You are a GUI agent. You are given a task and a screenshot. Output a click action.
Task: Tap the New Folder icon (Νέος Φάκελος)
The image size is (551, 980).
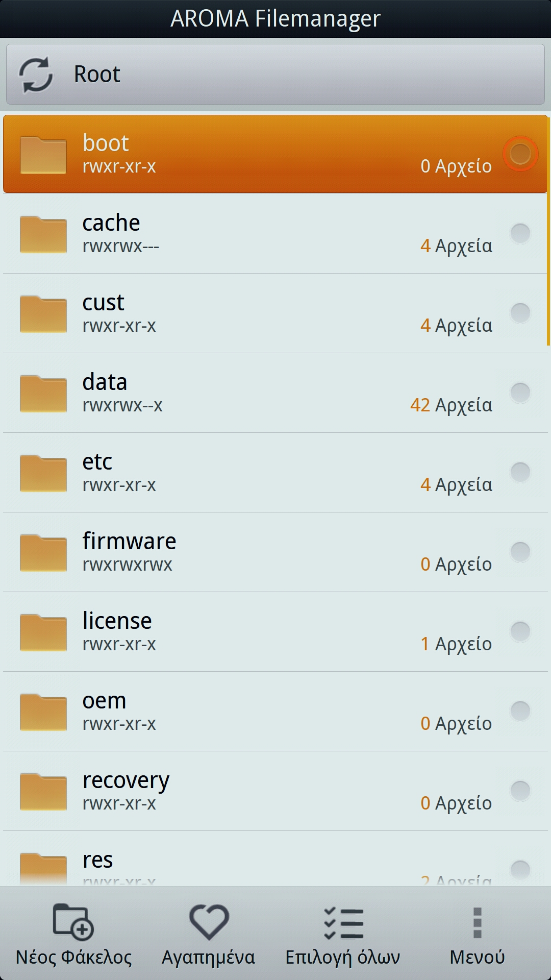[73, 922]
